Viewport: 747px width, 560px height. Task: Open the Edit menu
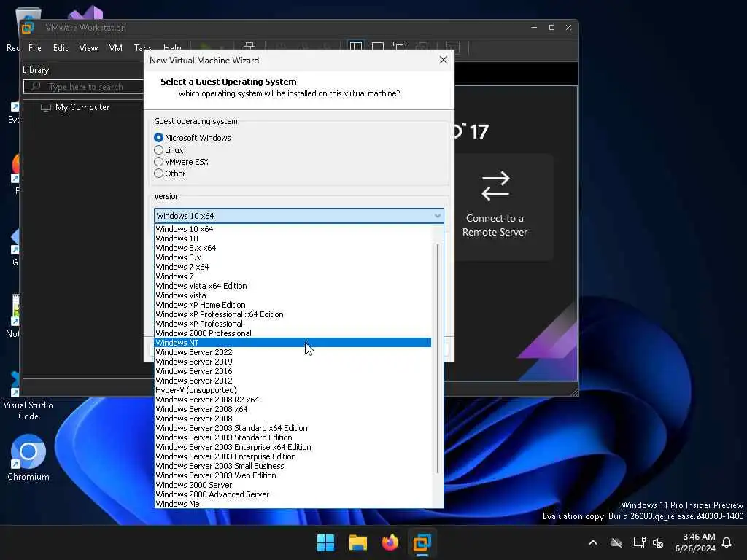(x=61, y=47)
